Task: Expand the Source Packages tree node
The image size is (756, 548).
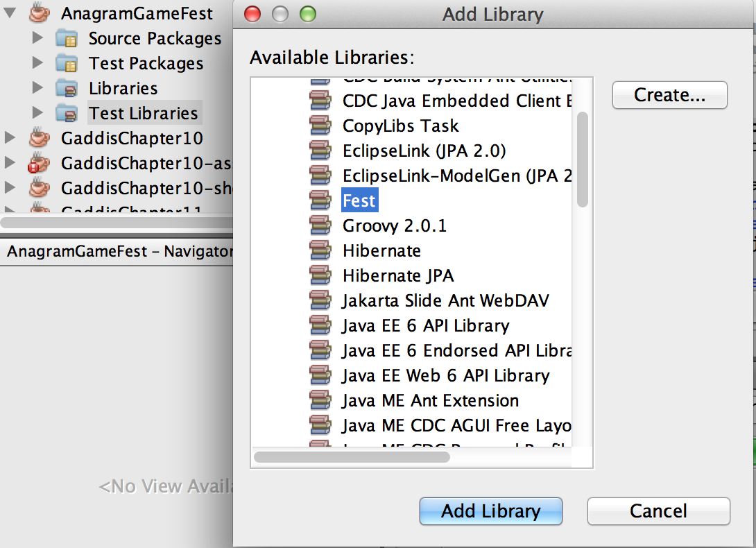Action: click(37, 37)
